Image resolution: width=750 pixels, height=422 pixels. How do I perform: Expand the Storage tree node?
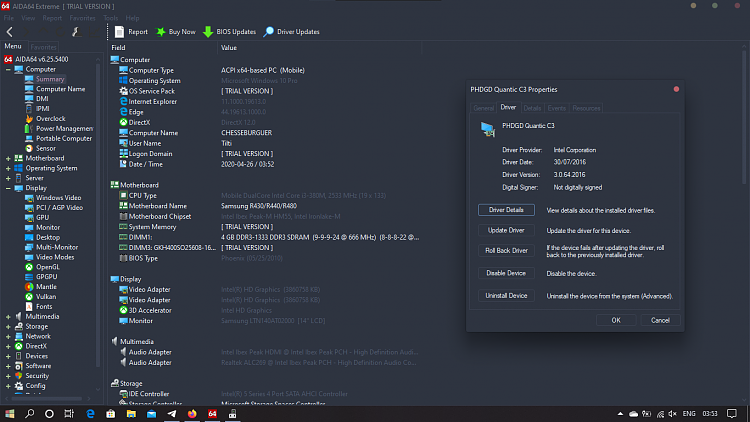point(8,326)
